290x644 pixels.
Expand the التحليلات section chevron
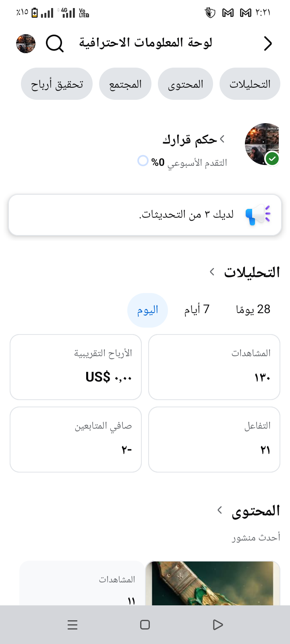click(x=212, y=272)
